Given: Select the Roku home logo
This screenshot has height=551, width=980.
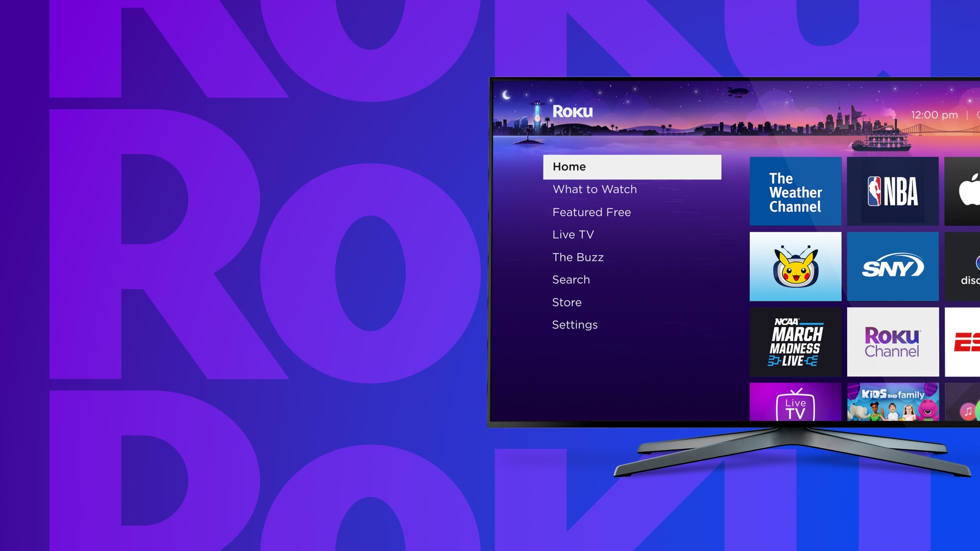Looking at the screenshot, I should (x=572, y=111).
